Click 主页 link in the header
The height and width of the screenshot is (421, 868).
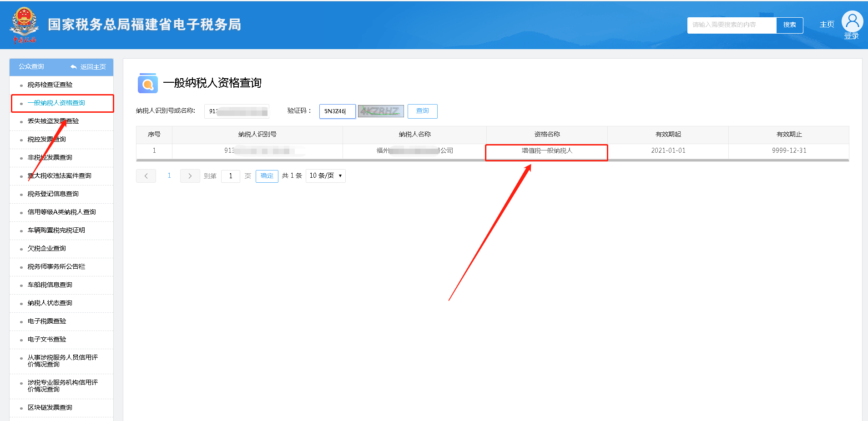point(827,25)
